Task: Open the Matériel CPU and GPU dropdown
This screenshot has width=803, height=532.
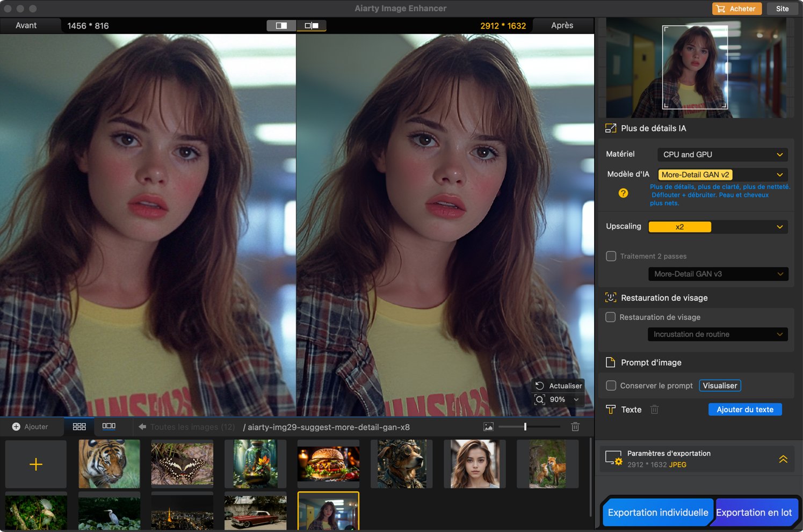Action: tap(722, 155)
